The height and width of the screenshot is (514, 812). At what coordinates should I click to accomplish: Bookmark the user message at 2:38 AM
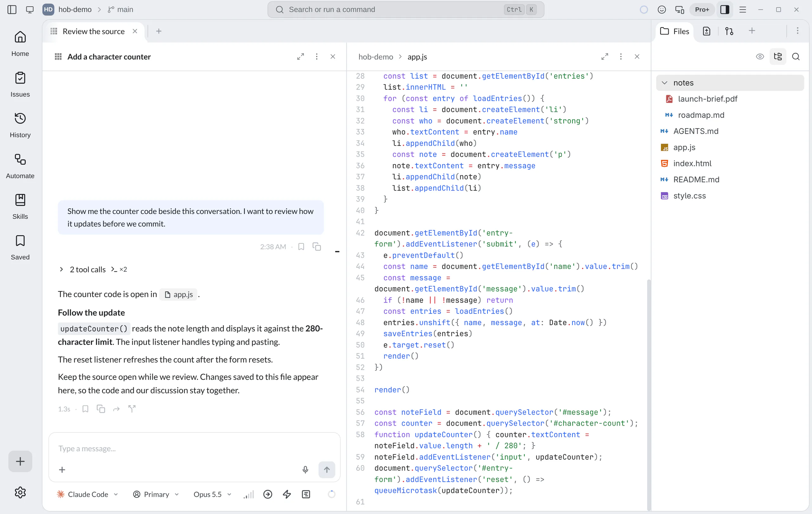click(301, 247)
